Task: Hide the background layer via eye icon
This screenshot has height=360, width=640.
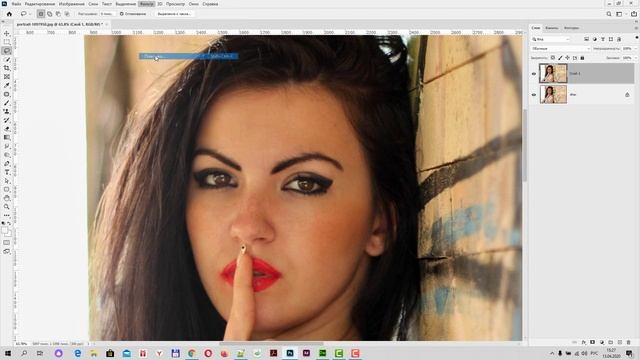Action: pyautogui.click(x=534, y=95)
